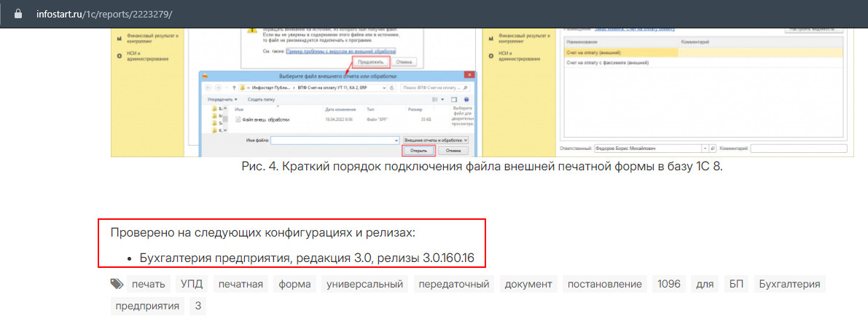
Task: Open the tag "печать"
Action: point(149,285)
